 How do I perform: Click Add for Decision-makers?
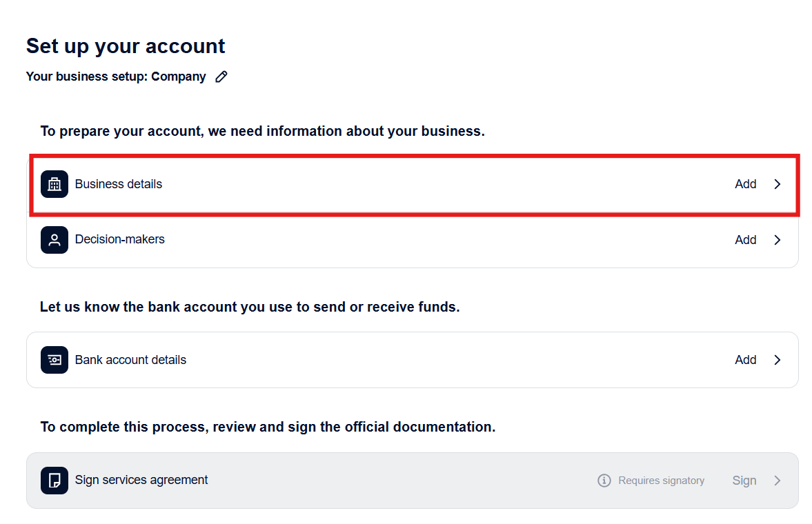745,240
